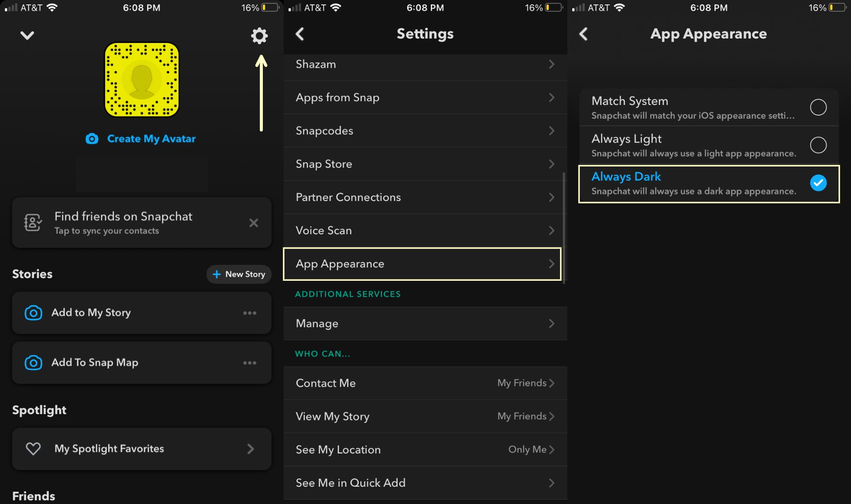The height and width of the screenshot is (504, 851).
Task: Expand the App Appearance settings menu
Action: click(x=422, y=264)
